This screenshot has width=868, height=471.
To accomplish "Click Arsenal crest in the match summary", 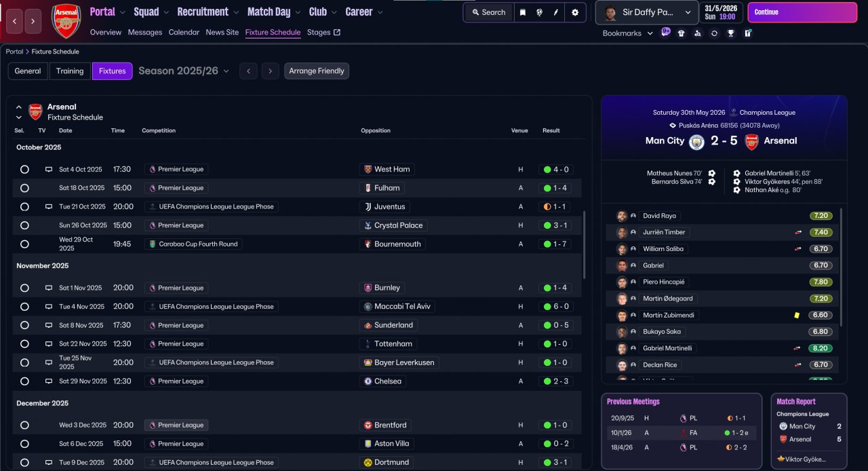I will [x=751, y=142].
